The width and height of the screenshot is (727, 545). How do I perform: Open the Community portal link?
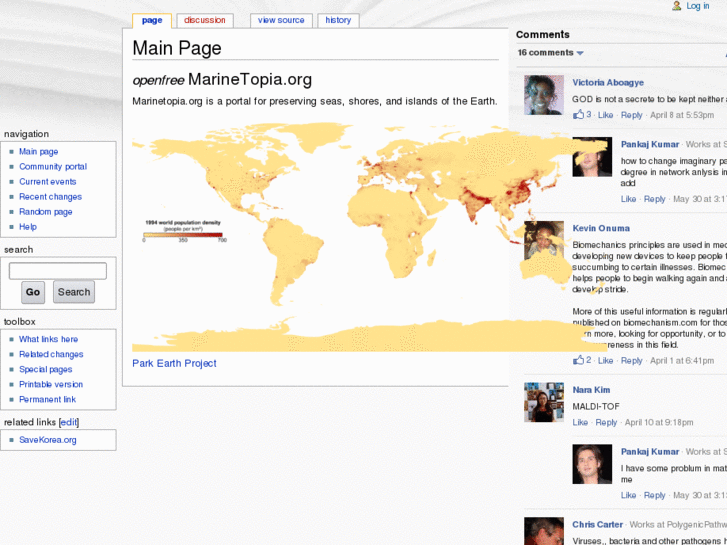(x=53, y=167)
